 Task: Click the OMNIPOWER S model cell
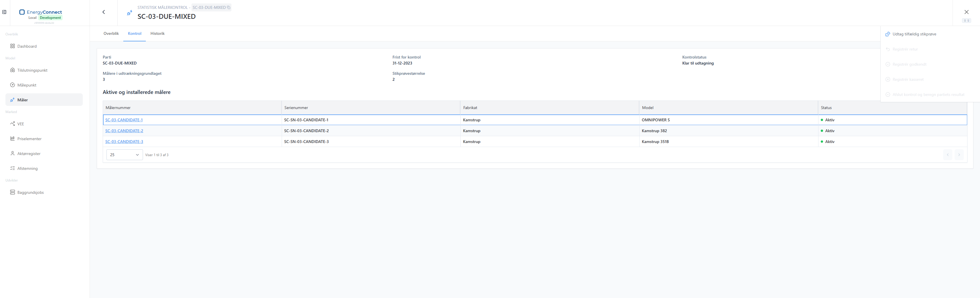[x=729, y=120]
